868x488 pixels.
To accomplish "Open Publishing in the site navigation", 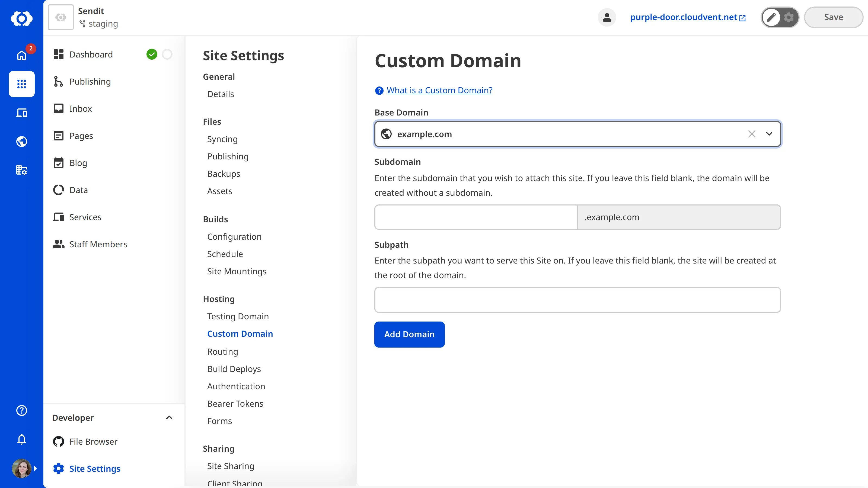I will 90,82.
